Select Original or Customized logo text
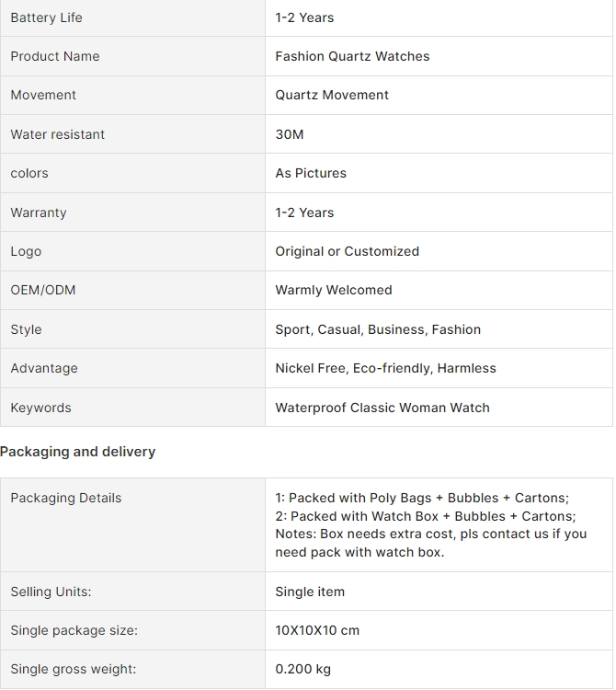This screenshot has width=616, height=690. tap(347, 251)
